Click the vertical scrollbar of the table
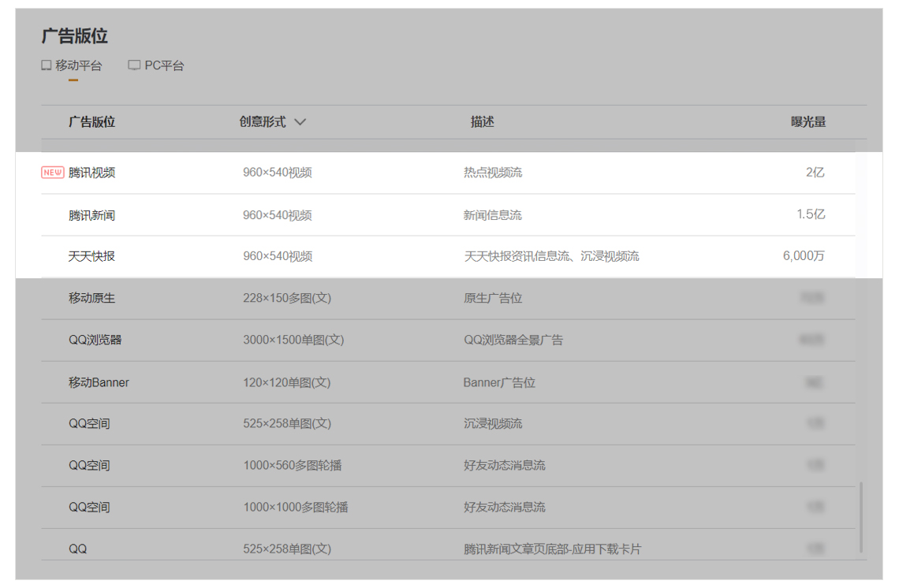Screen dimensions: 899x588 [860, 517]
